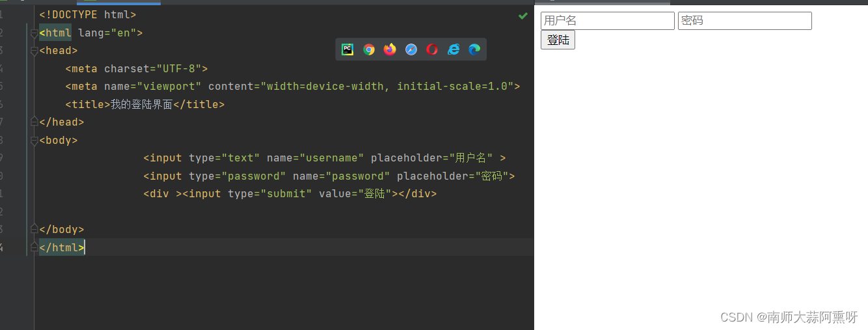Open page in Edge browser icon

[x=474, y=49]
